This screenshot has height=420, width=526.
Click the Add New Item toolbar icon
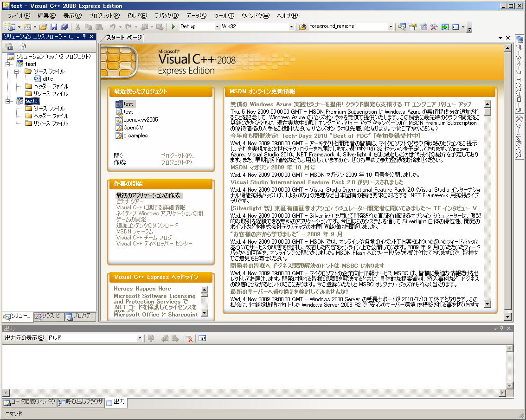tap(27, 26)
